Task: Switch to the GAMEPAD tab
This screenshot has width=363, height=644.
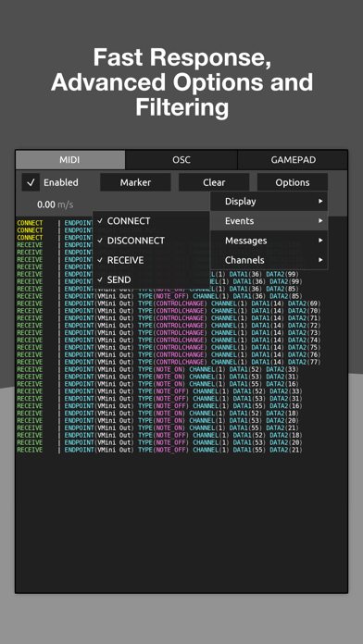Action: tap(294, 160)
